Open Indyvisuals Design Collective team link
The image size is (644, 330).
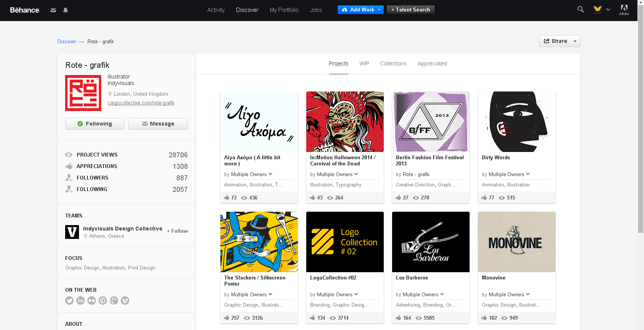click(123, 229)
